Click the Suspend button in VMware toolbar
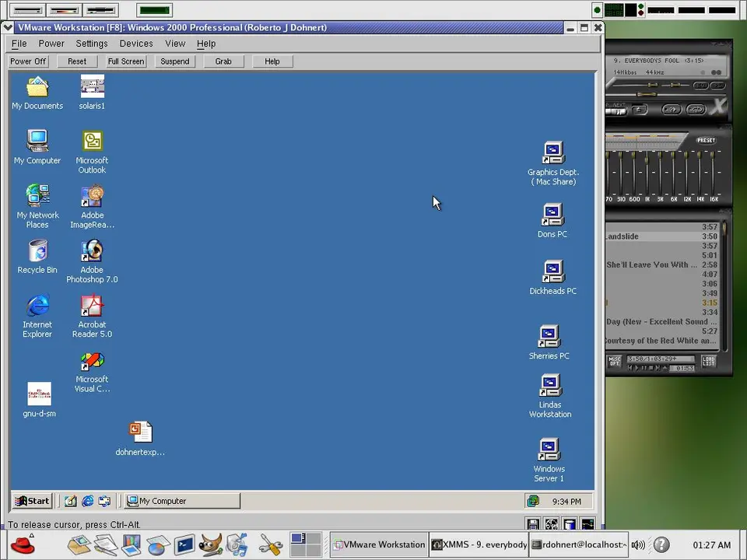 click(x=174, y=61)
